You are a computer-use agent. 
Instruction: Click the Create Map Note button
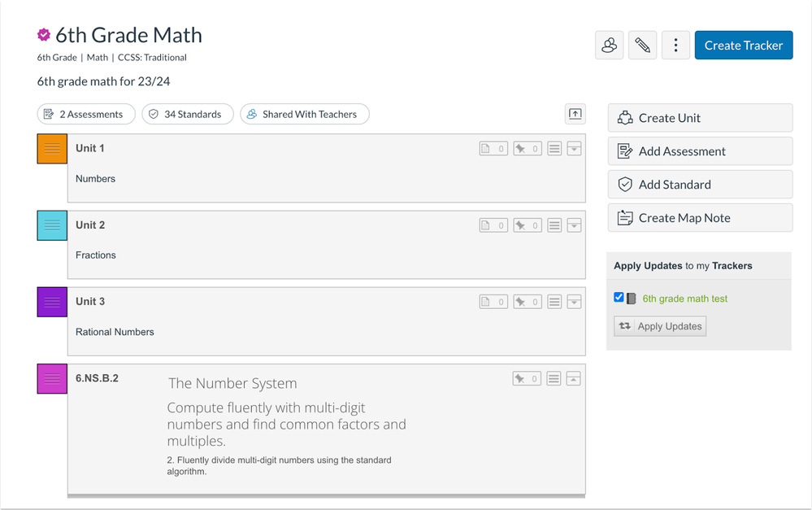699,218
